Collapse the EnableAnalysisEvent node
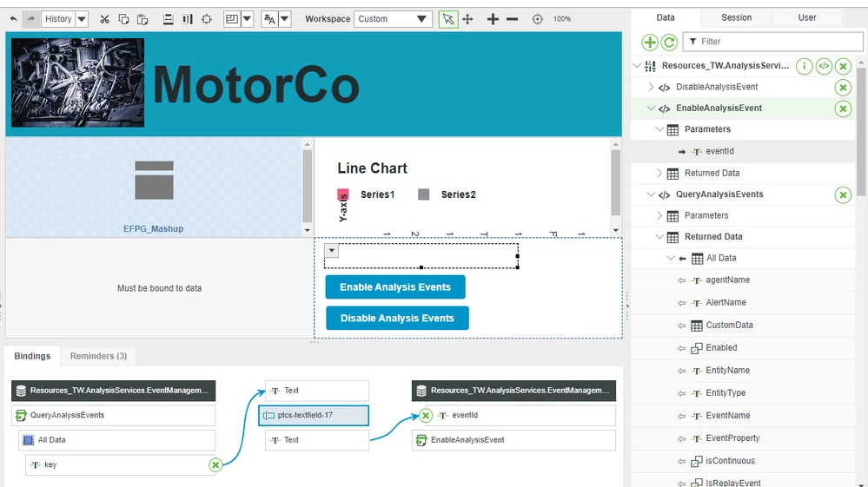Screen dimensions: 868x487 coord(651,108)
